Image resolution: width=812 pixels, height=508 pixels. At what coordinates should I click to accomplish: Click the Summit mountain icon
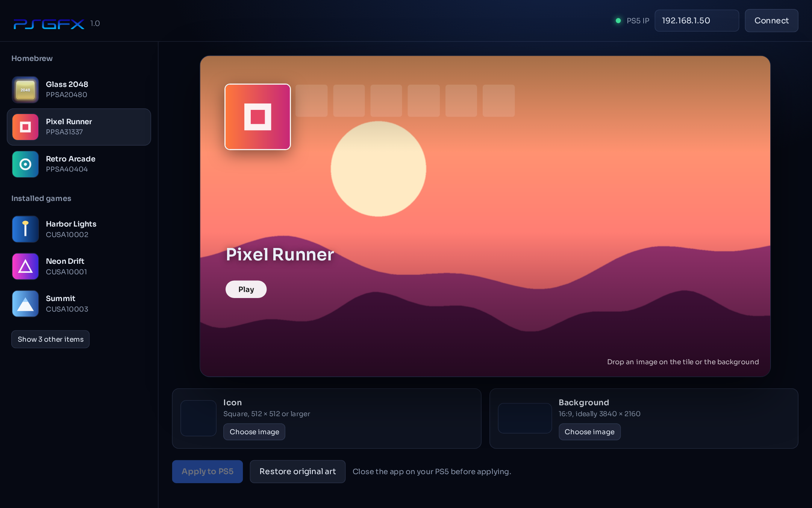pyautogui.click(x=25, y=304)
